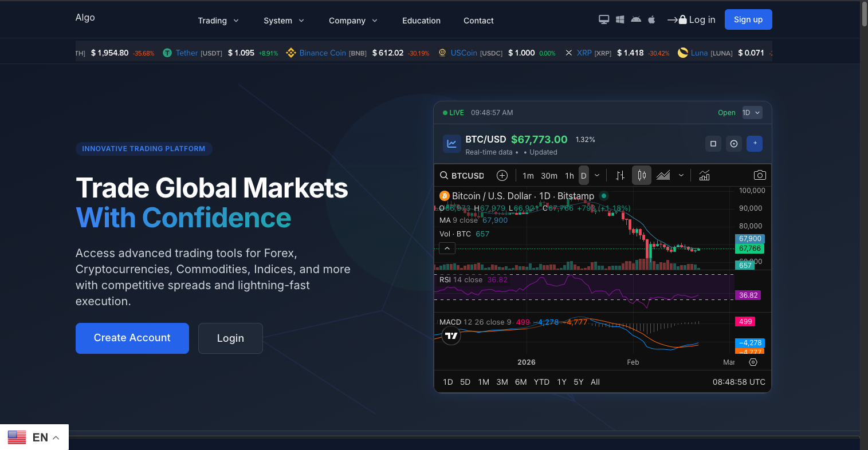Toggle the 1m chart interval
Screen dimensions: 868x450
coord(528,176)
